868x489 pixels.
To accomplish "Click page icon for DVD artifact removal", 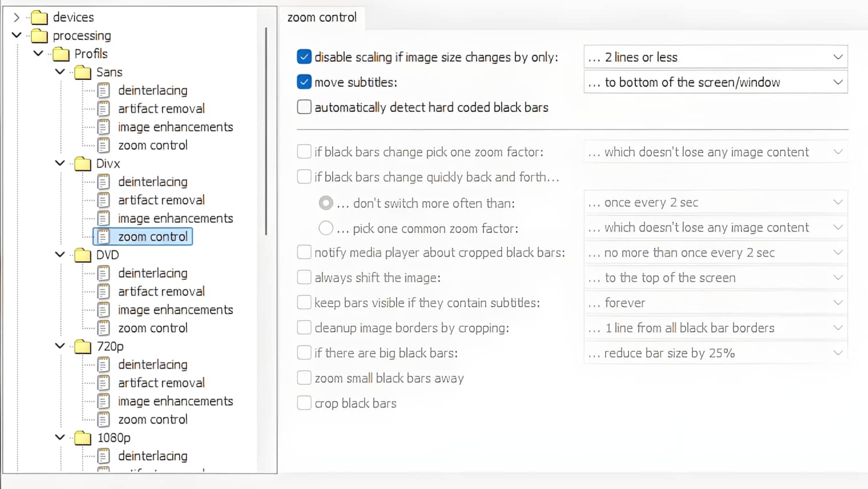I will coord(103,292).
